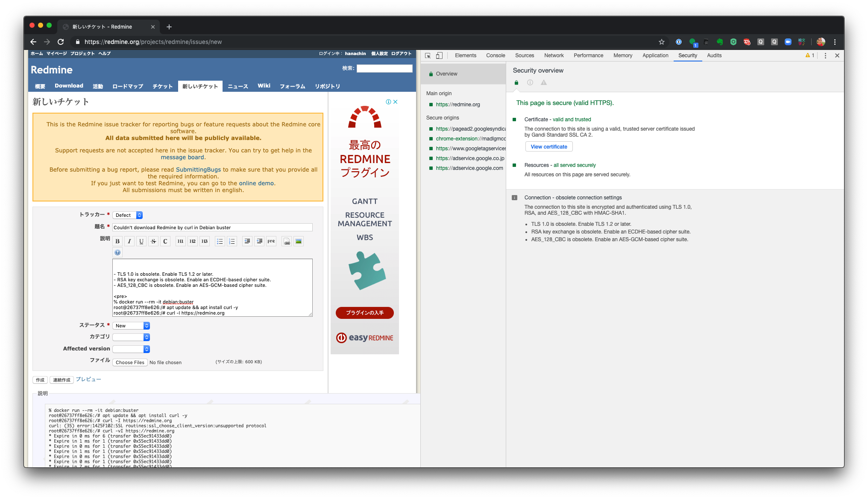Click the DevTools warning count indicator

(810, 55)
